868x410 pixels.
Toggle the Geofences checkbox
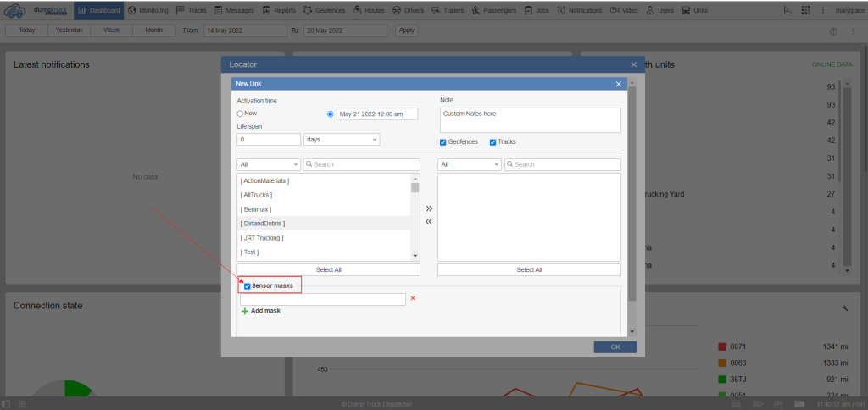pyautogui.click(x=443, y=141)
